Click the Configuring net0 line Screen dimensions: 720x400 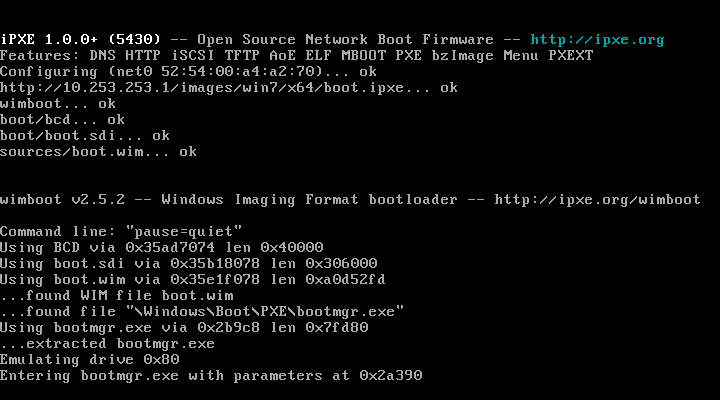[188, 72]
